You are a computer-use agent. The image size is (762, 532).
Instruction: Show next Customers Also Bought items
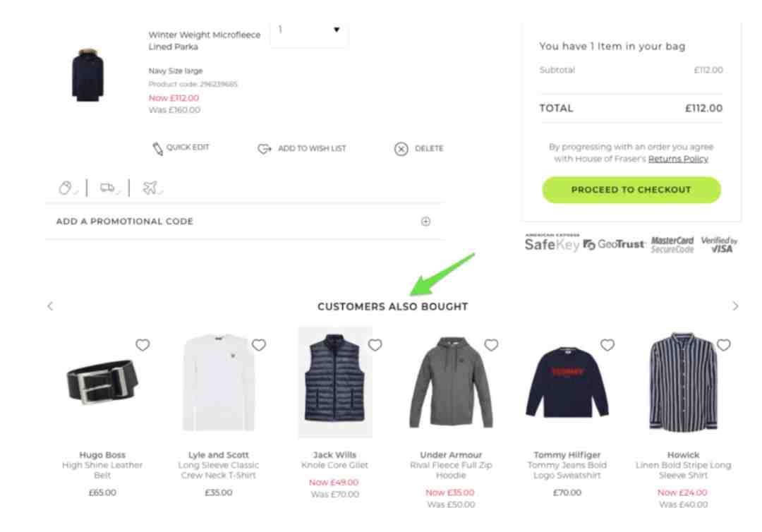(x=735, y=306)
